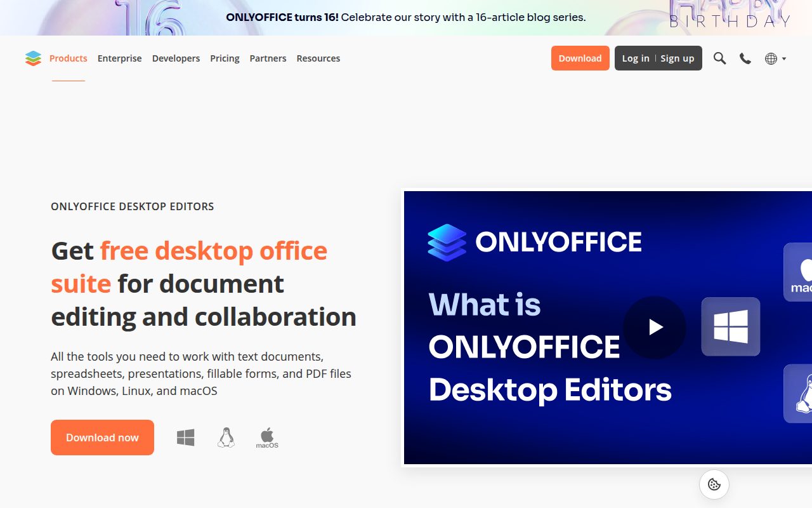Image resolution: width=812 pixels, height=508 pixels.
Task: Play the ONLYOFFICE Desktop Editors video
Action: [655, 327]
